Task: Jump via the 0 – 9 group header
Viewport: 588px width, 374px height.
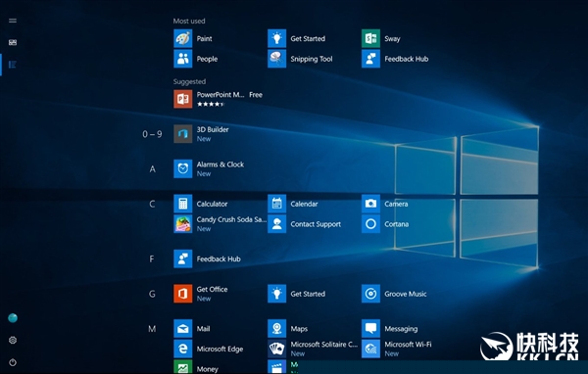Action: click(152, 134)
